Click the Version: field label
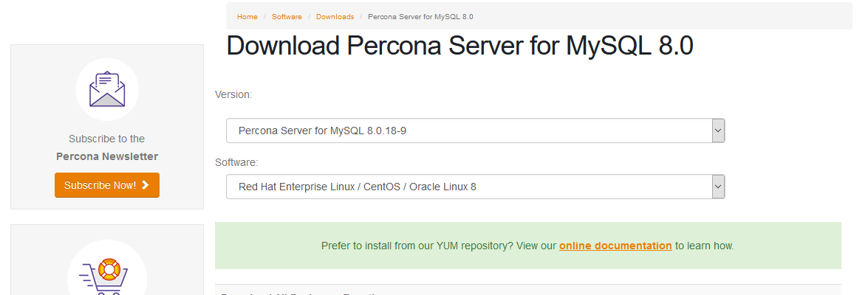Screen dimensions: 868x295 [x=233, y=95]
